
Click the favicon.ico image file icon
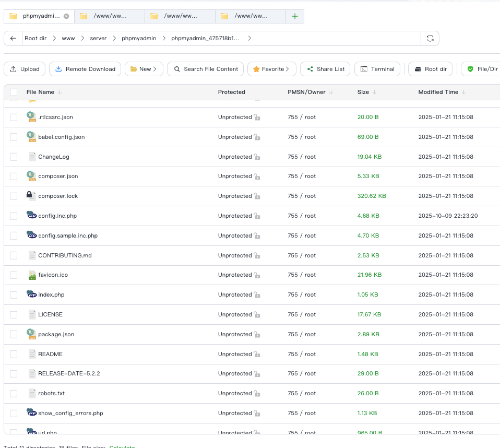click(x=31, y=275)
